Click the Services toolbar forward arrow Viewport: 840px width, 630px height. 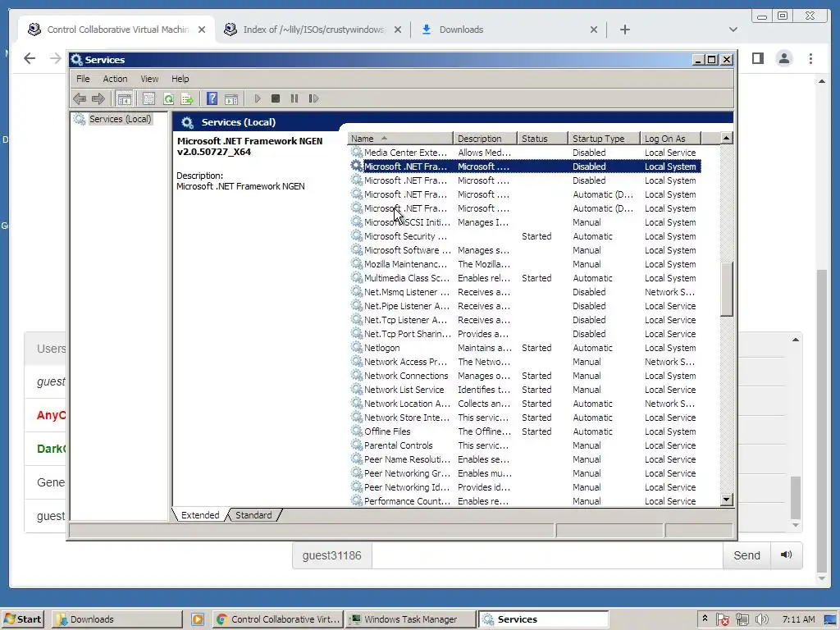(x=98, y=98)
